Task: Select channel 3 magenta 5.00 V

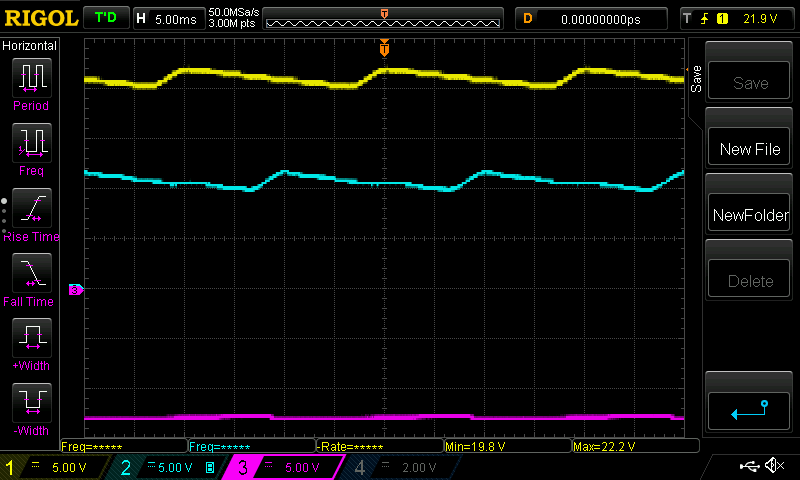Action: click(283, 467)
